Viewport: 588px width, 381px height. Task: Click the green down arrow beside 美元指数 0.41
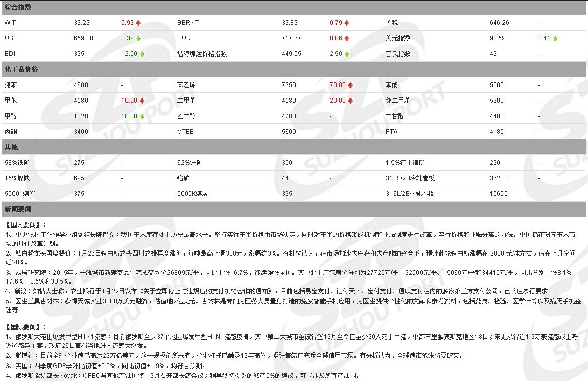click(x=555, y=39)
